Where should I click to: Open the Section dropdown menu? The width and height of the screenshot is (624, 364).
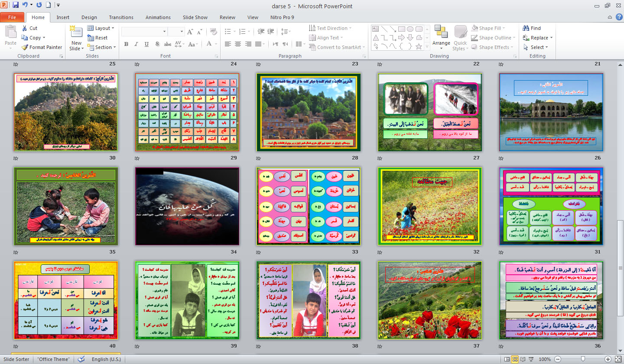101,47
